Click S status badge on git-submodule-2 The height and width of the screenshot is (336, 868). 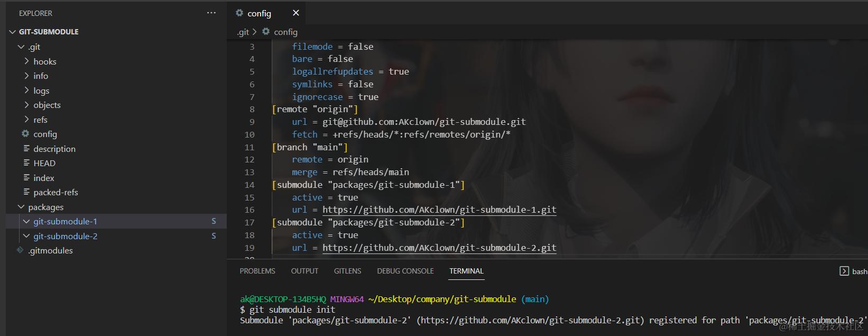214,236
